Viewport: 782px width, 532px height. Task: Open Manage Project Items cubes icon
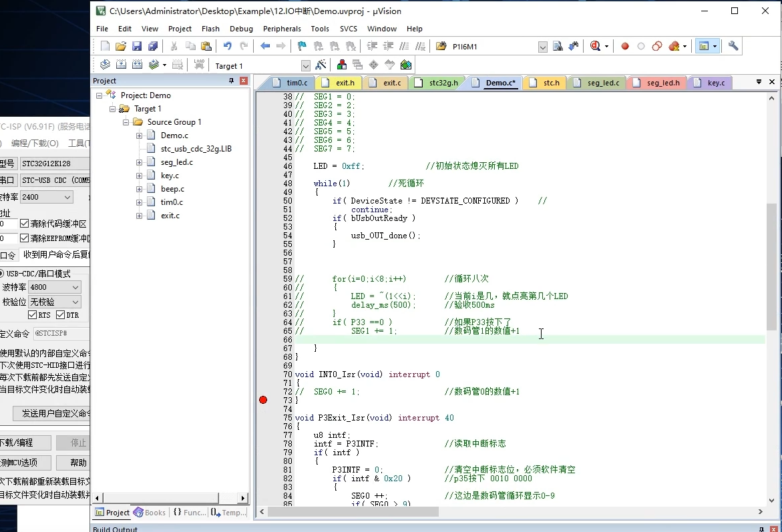click(x=342, y=65)
